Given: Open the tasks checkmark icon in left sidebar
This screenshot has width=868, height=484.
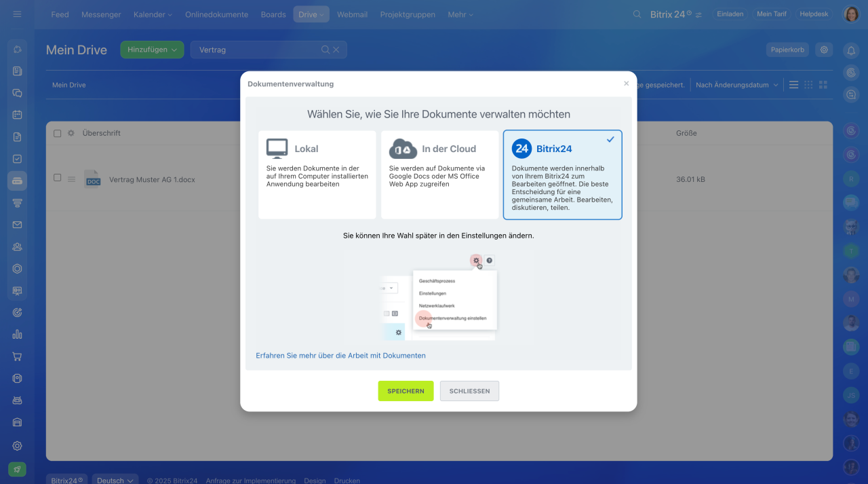Looking at the screenshot, I should coord(18,159).
